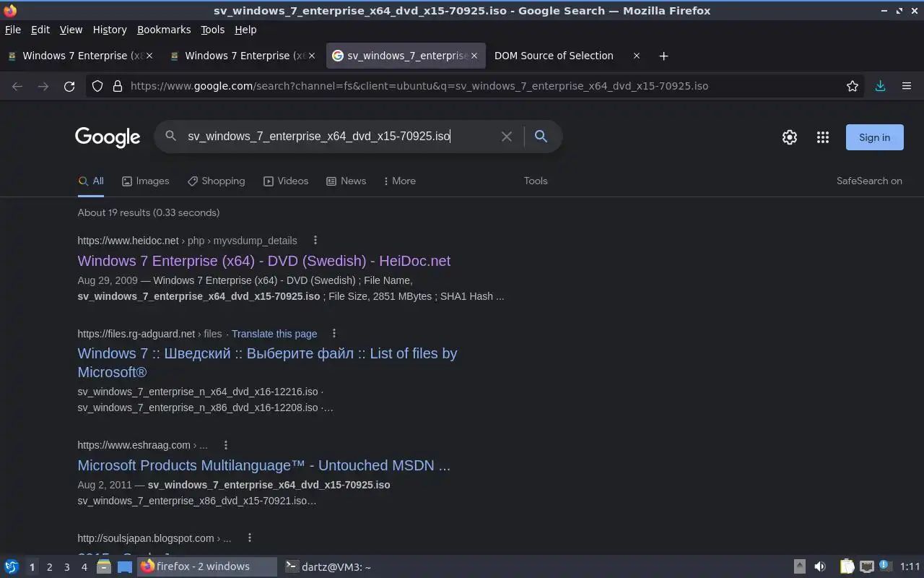View site security lock information
The image size is (924, 578).
(x=117, y=86)
